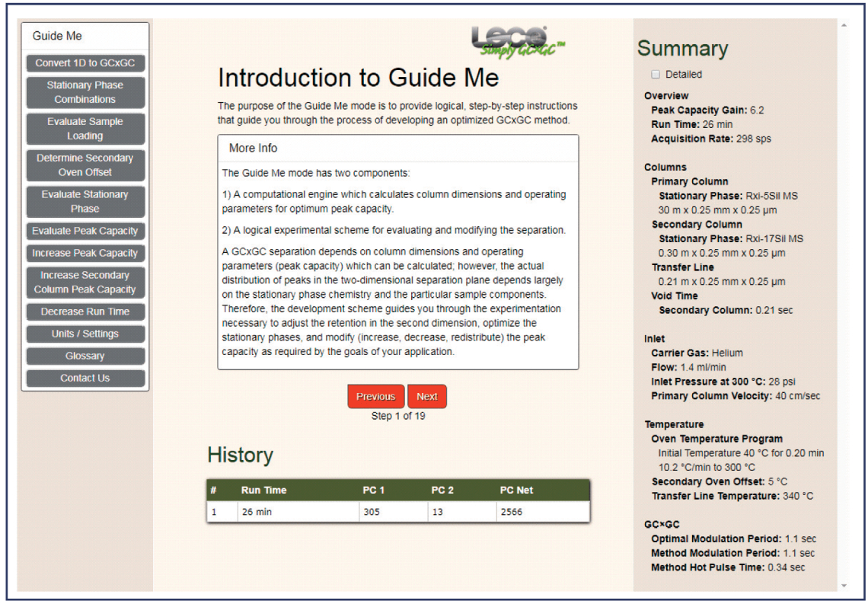The height and width of the screenshot is (604, 868).
Task: Click the More Info panel header
Action: 398,149
